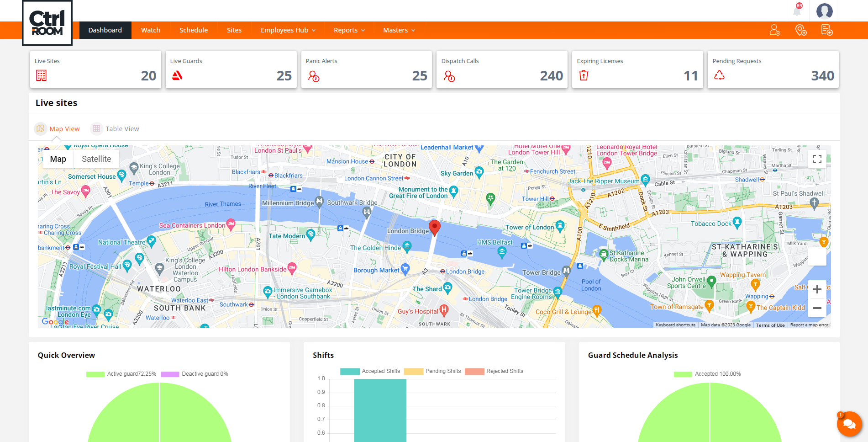Viewport: 868px width, 442px height.
Task: Open the Live Sites count 20
Action: [x=148, y=76]
